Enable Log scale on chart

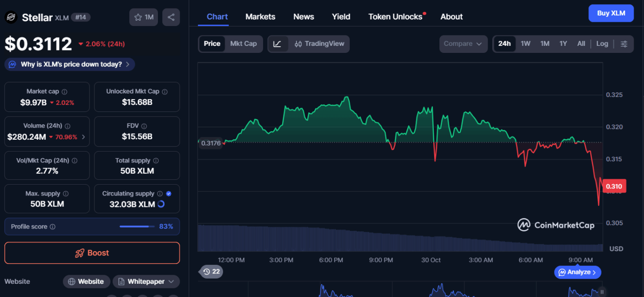(602, 44)
